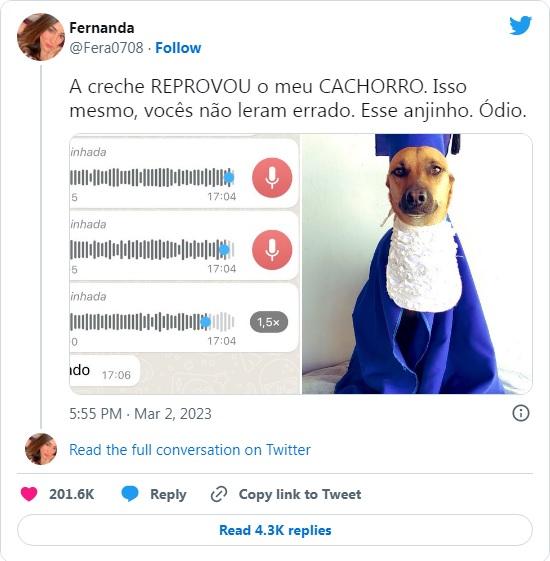Click the Twitter bird logo
The image size is (550, 561).
coord(520,25)
